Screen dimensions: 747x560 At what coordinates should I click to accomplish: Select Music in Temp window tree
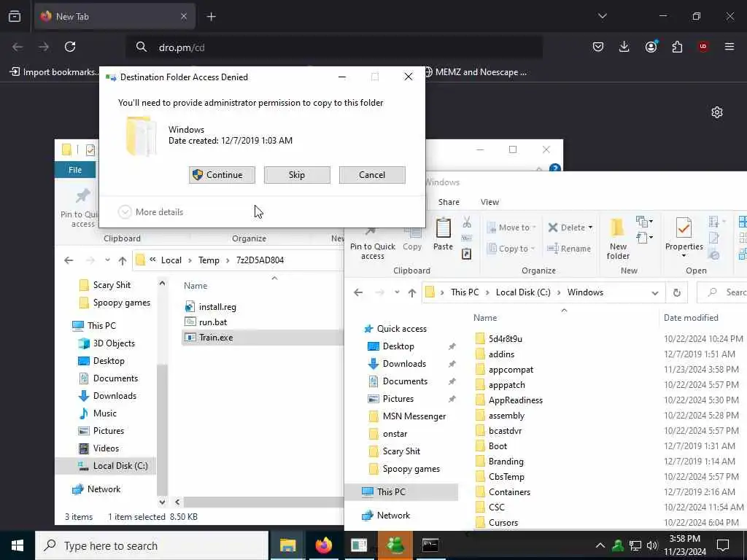point(98,413)
